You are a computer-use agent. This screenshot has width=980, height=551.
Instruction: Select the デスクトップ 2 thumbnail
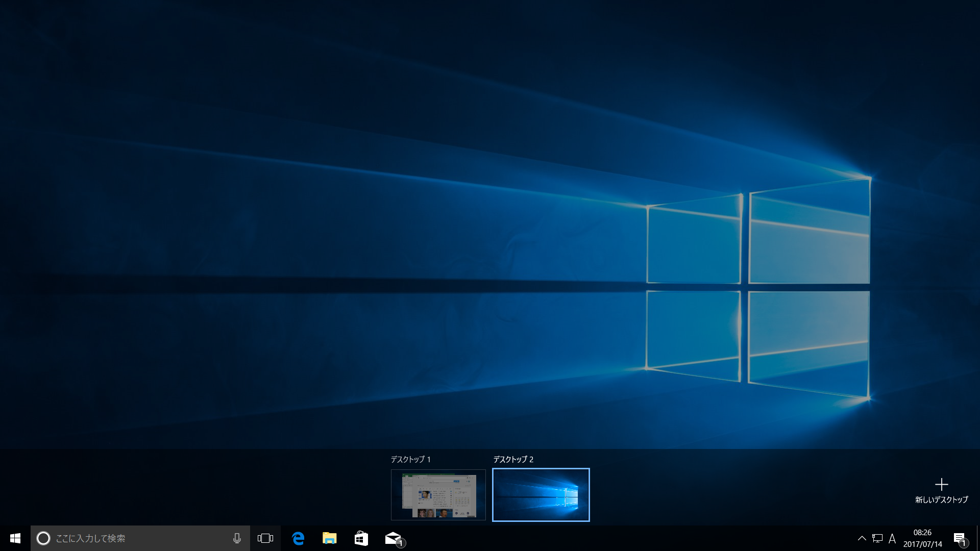click(541, 494)
